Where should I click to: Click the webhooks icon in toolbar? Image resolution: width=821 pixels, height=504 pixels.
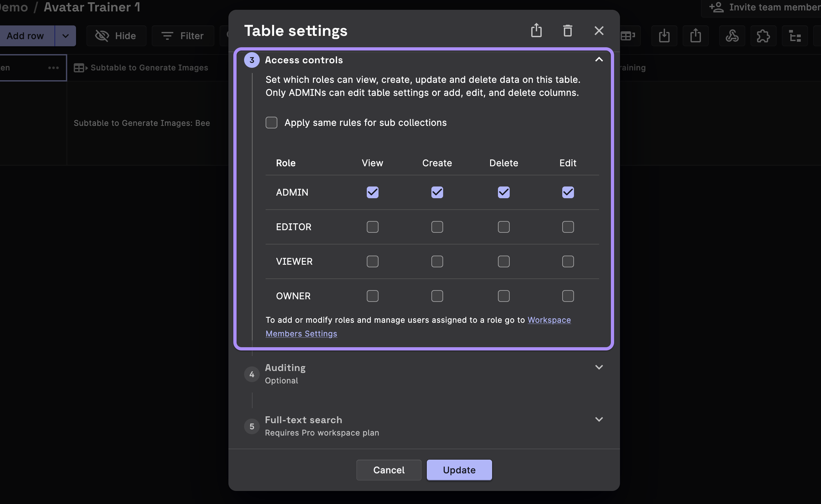tap(732, 36)
